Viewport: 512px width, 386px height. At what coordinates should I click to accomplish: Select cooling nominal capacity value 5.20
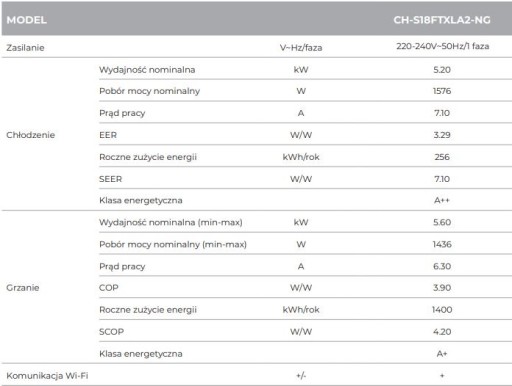[442, 70]
